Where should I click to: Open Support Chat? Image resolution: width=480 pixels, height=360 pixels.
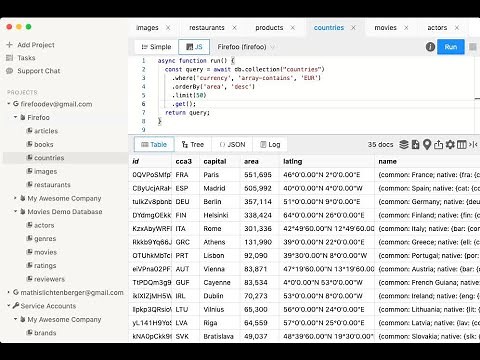click(x=39, y=71)
